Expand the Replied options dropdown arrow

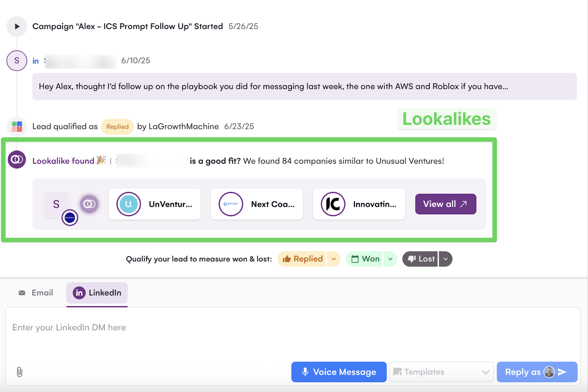tap(334, 259)
